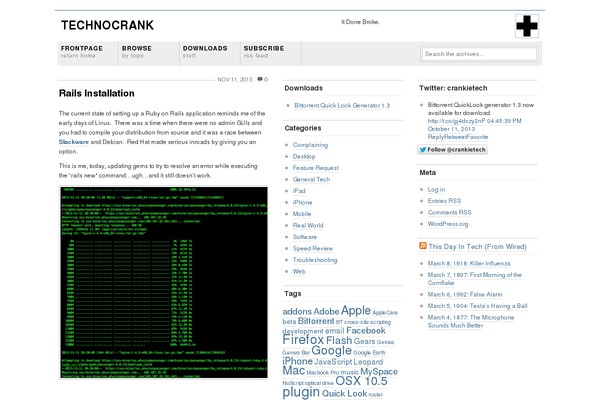600x400 pixels.
Task: Select the OSX 10.5 tag
Action: tap(361, 381)
